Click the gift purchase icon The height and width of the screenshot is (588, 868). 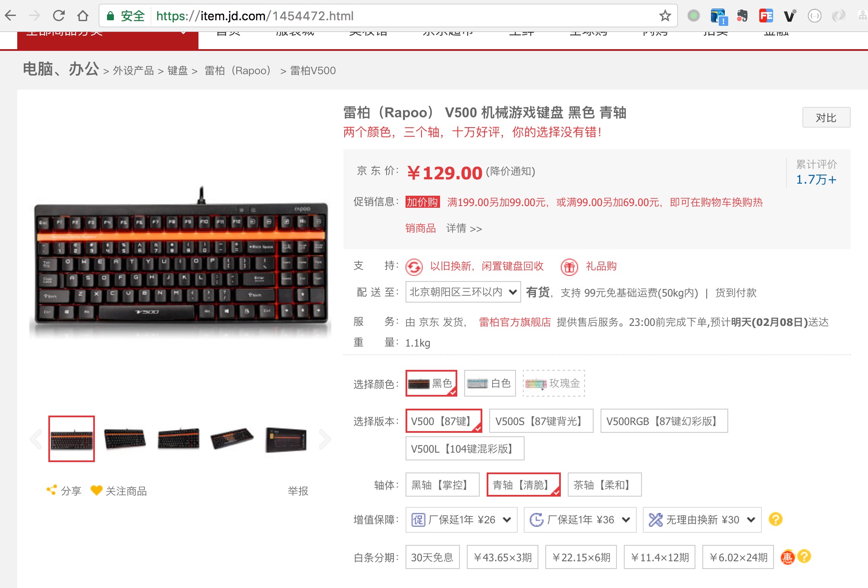point(569,267)
